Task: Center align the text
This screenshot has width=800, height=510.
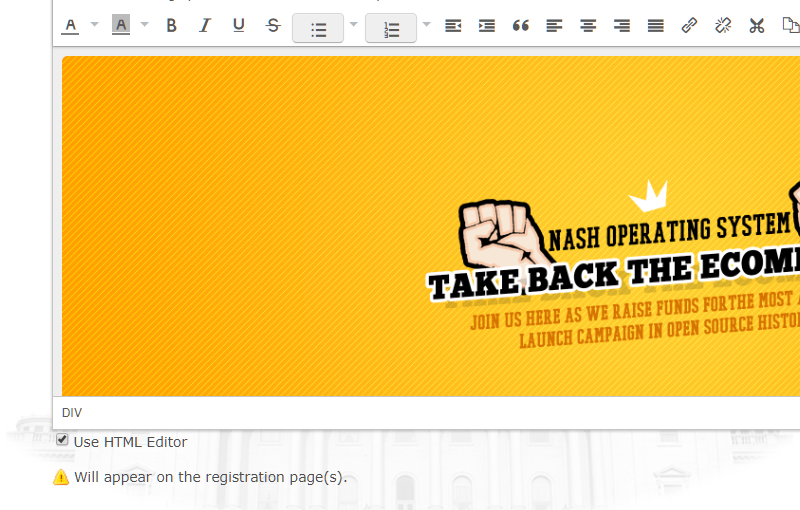Action: tap(588, 26)
